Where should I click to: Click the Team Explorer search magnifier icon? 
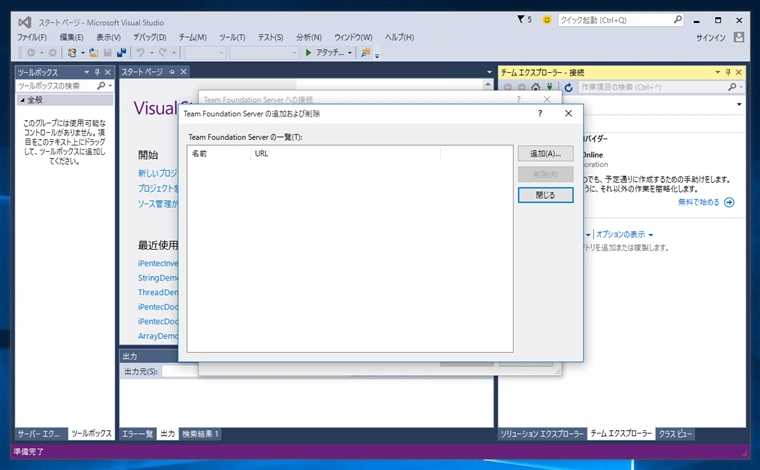(732, 87)
